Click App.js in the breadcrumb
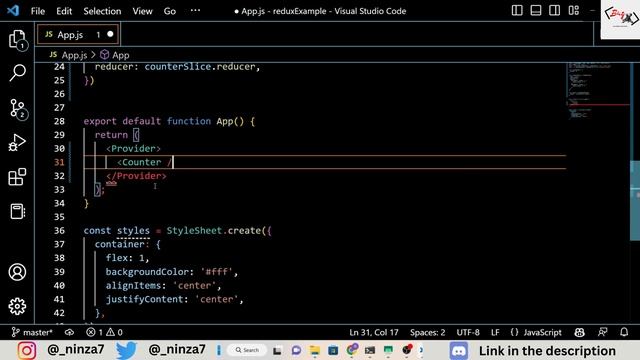This screenshot has width=640, height=360. [x=68, y=55]
